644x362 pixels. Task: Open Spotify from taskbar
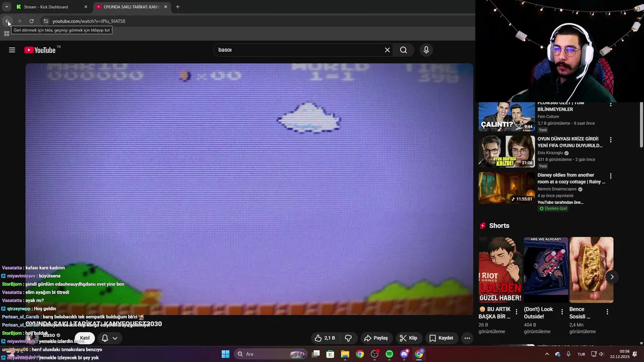point(389,354)
